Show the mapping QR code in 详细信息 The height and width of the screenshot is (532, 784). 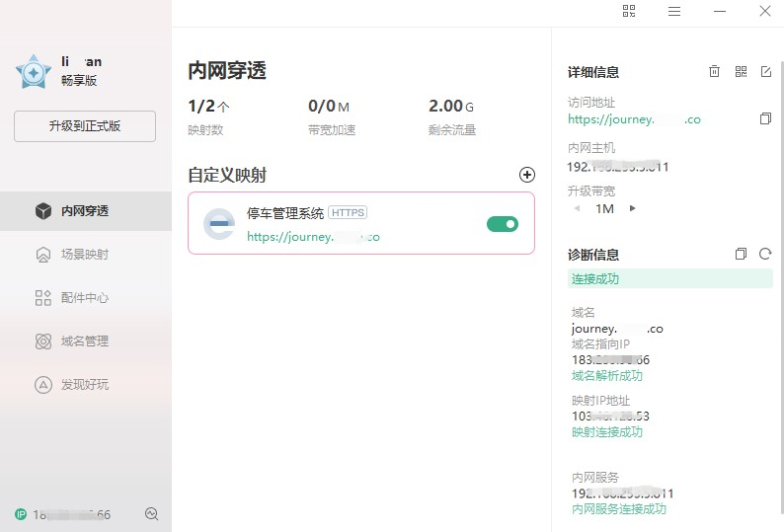point(741,71)
